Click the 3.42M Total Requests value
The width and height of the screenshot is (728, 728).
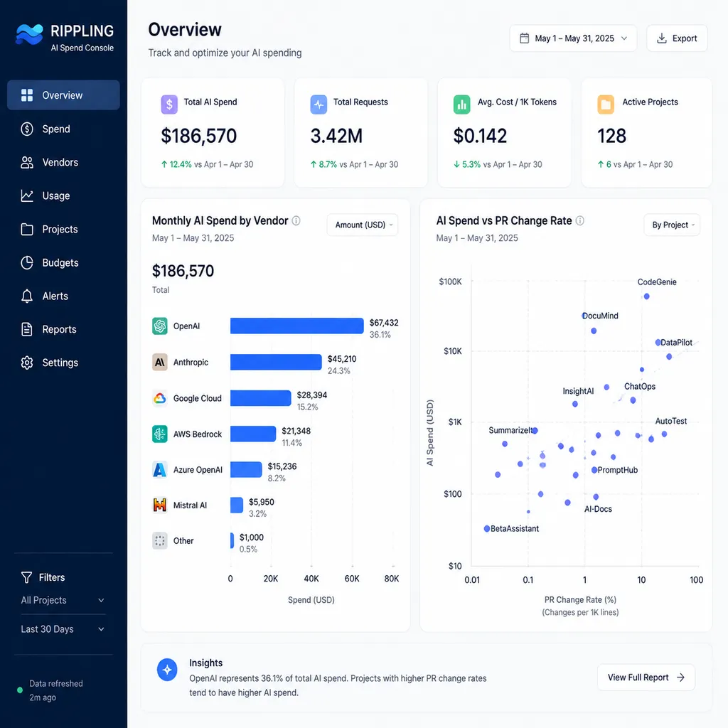click(336, 136)
